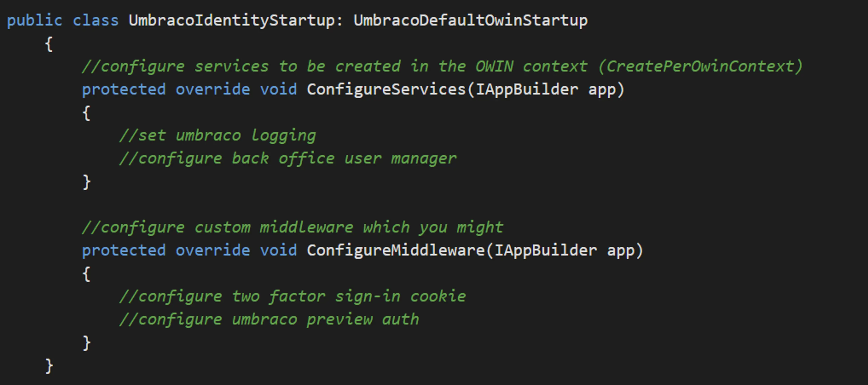Click the 'set umbraco logging' comment
This screenshot has height=385, width=868.
click(218, 136)
